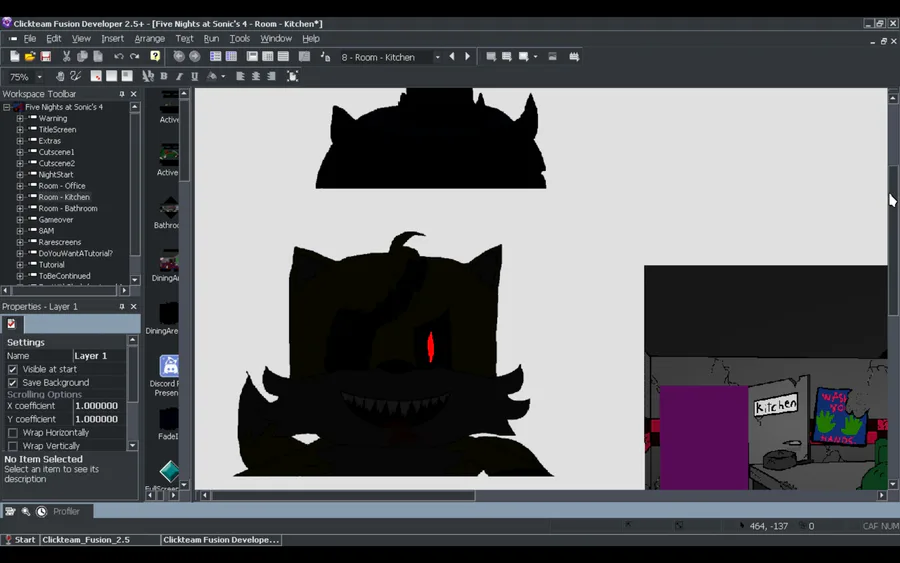
Task: Align text left icon
Action: (240, 76)
